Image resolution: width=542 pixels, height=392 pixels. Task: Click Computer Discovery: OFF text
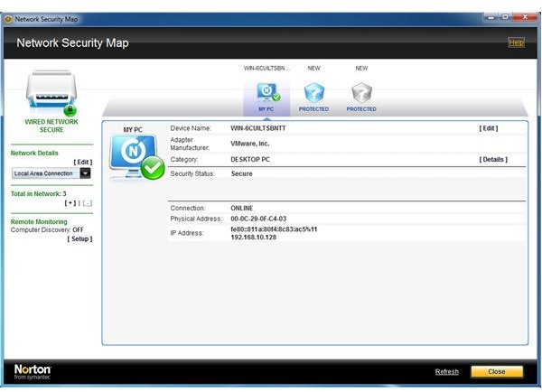click(47, 230)
